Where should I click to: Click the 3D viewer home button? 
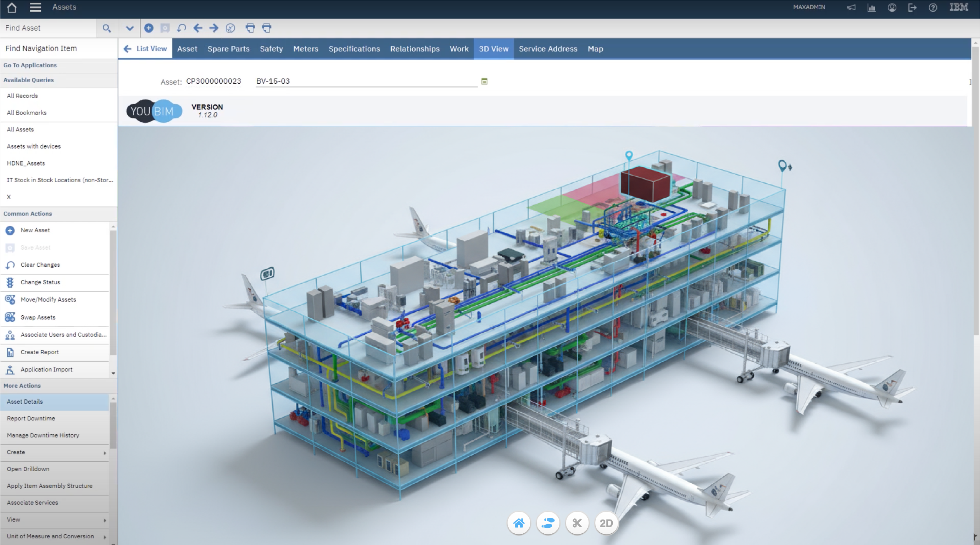coord(518,523)
